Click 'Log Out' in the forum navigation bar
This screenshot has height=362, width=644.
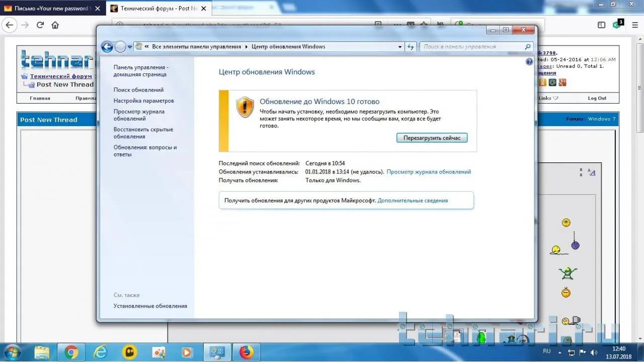click(x=597, y=99)
